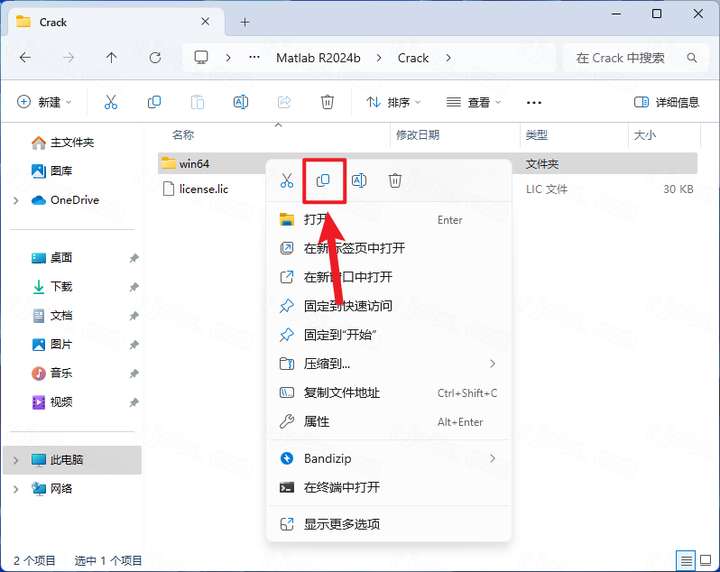Screen dimensions: 720x572
Task: Close the Crack tab
Action: coord(205,22)
